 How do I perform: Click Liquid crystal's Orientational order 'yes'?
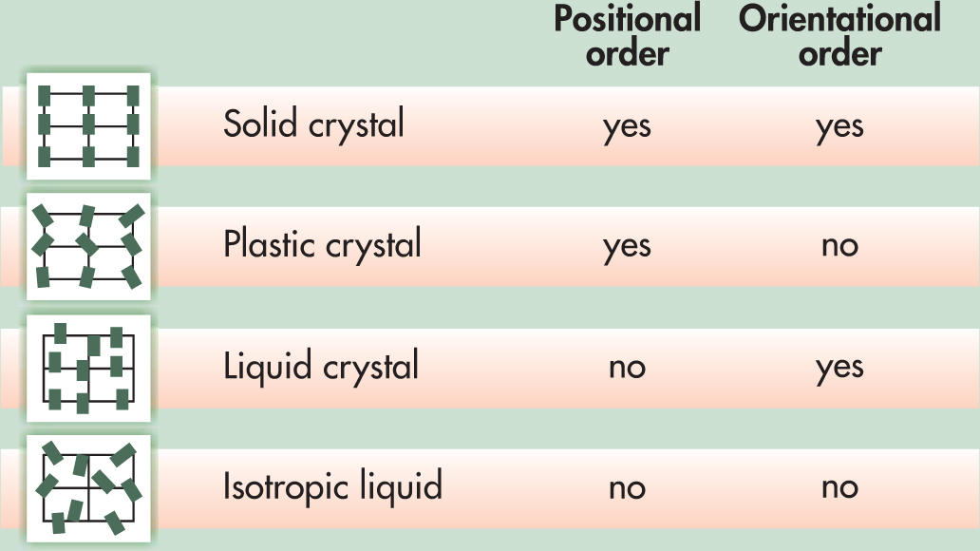point(839,369)
